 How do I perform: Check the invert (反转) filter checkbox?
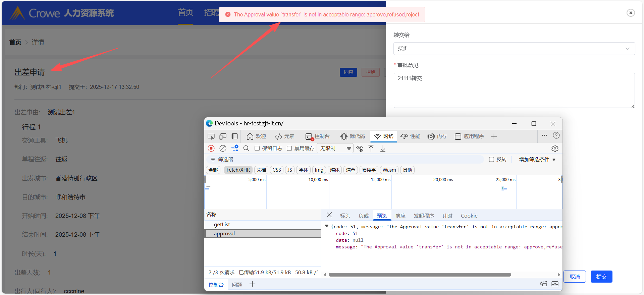(491, 160)
